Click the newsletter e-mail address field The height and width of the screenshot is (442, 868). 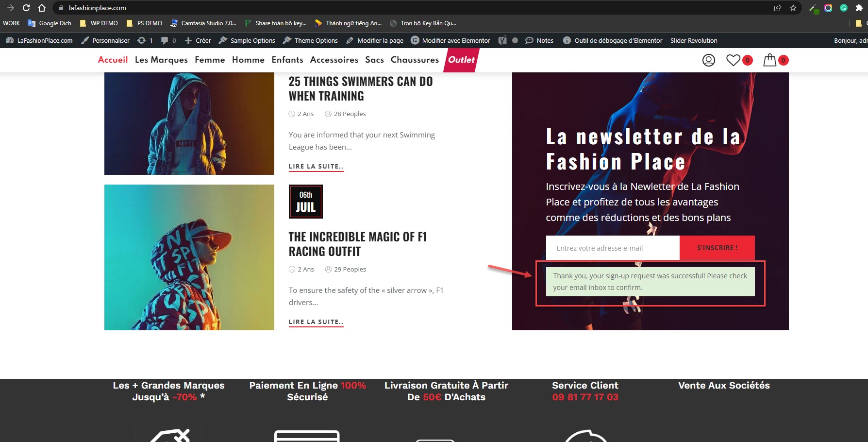pyautogui.click(x=613, y=248)
